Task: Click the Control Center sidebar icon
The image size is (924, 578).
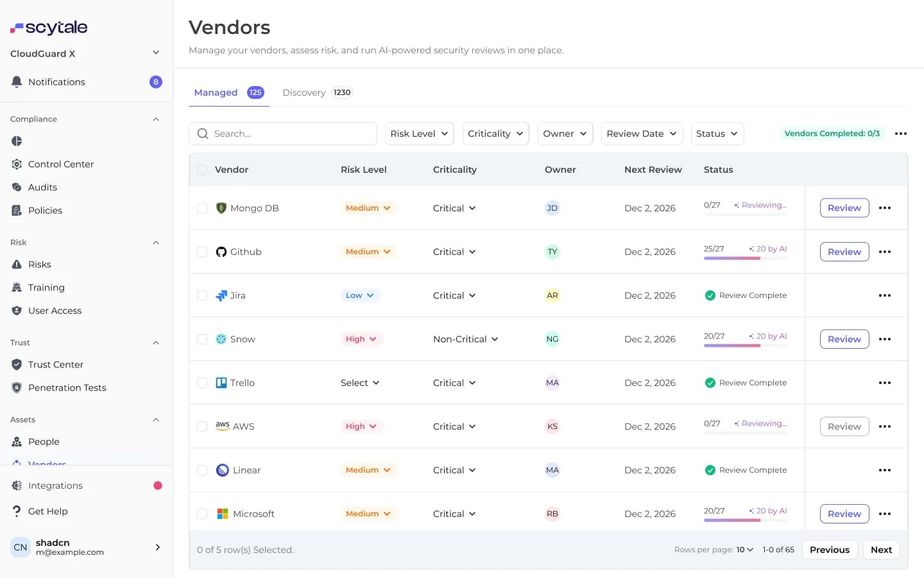Action: coord(17,164)
